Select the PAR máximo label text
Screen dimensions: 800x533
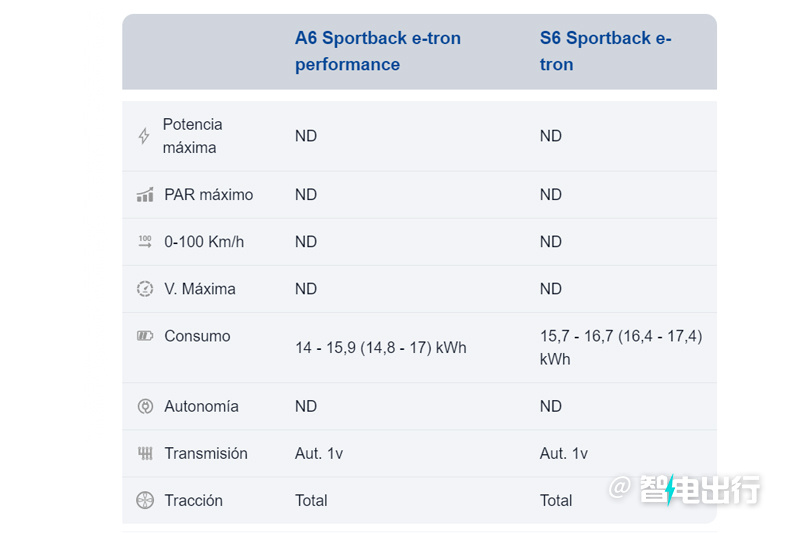click(x=209, y=194)
